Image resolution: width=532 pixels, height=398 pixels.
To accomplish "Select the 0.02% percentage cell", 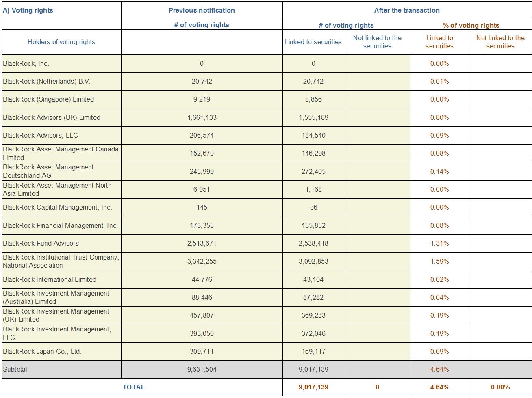I will 440,279.
